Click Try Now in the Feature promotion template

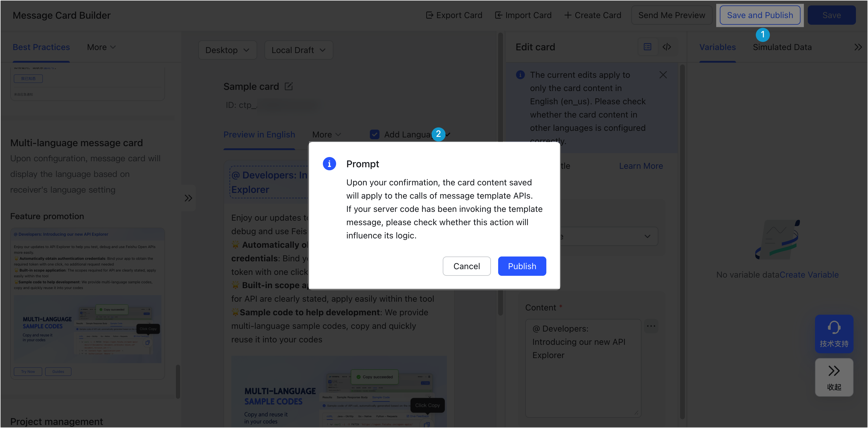28,371
